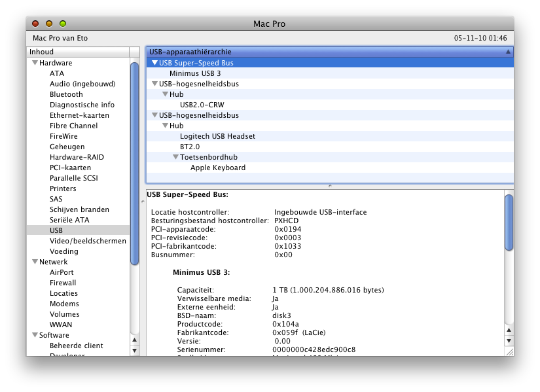
Task: Collapse the USB Super-Speed Bus tree item
Action: (153, 63)
